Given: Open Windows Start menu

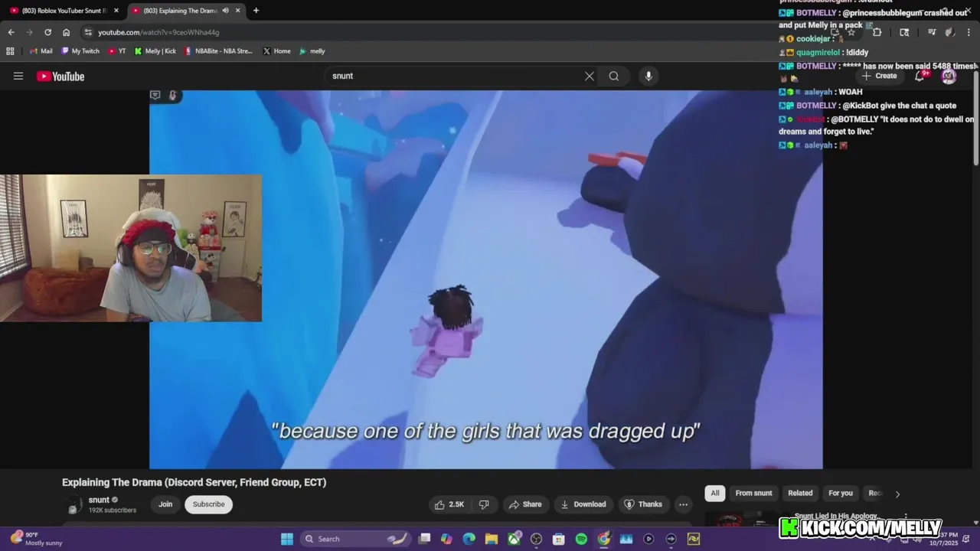Looking at the screenshot, I should (x=286, y=539).
